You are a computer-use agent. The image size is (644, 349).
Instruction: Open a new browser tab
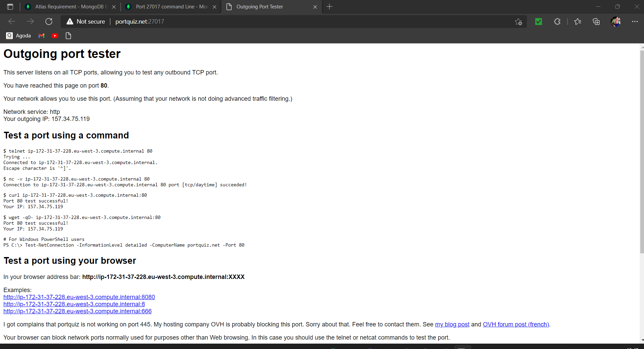pos(329,7)
